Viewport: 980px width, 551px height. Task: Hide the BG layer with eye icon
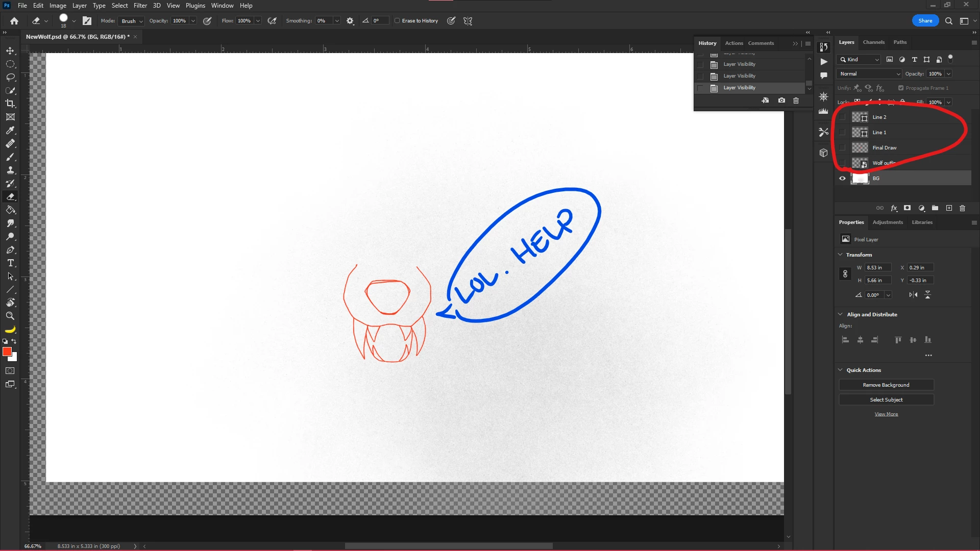point(842,179)
